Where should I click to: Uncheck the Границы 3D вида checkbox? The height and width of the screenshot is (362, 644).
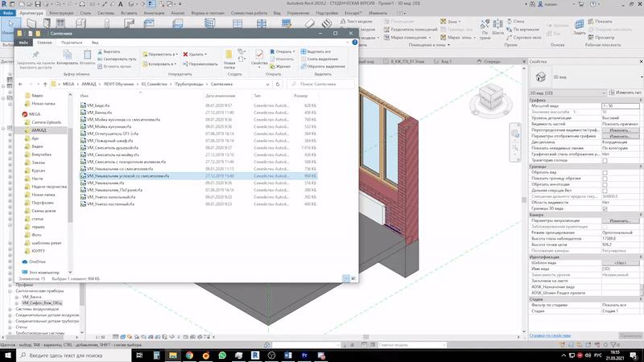click(605, 209)
